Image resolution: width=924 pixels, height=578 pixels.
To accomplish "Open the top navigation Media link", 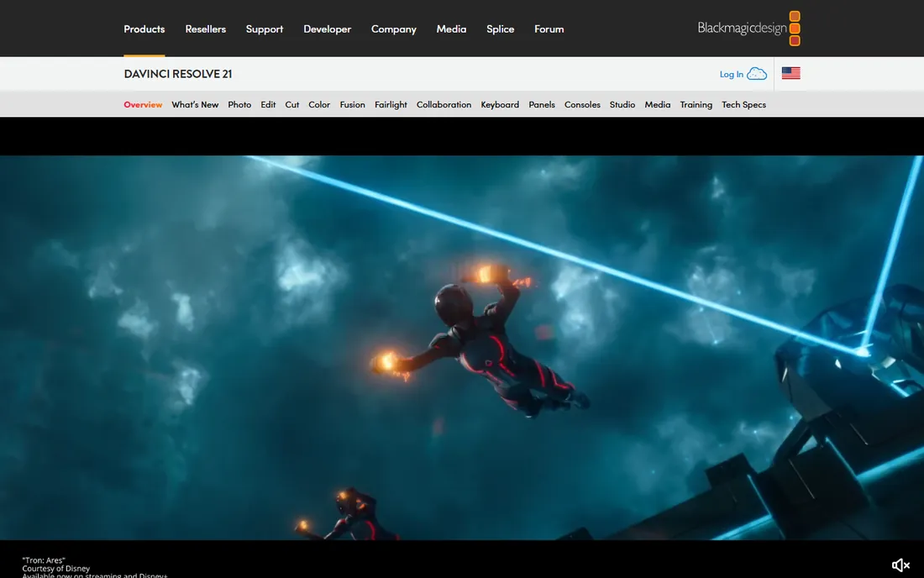I will pos(451,29).
